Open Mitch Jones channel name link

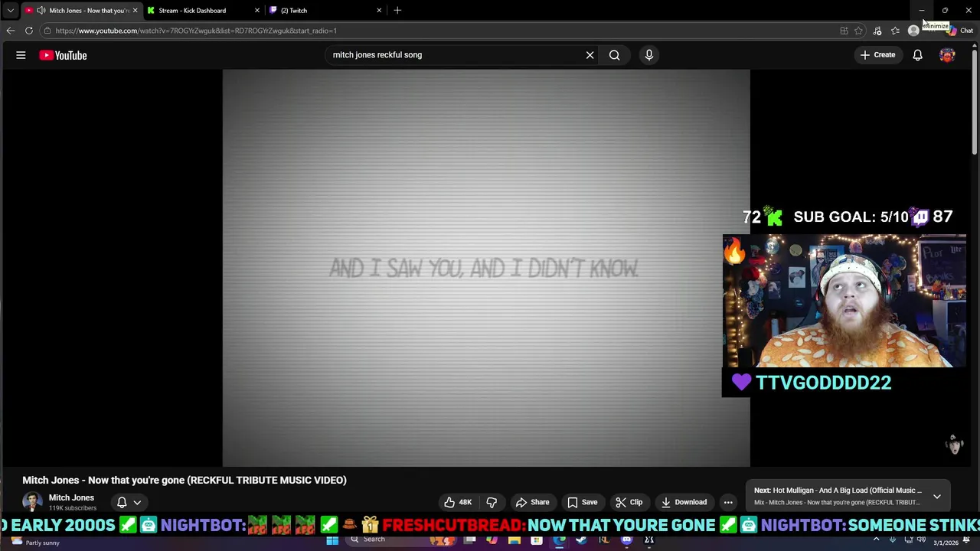[71, 497]
